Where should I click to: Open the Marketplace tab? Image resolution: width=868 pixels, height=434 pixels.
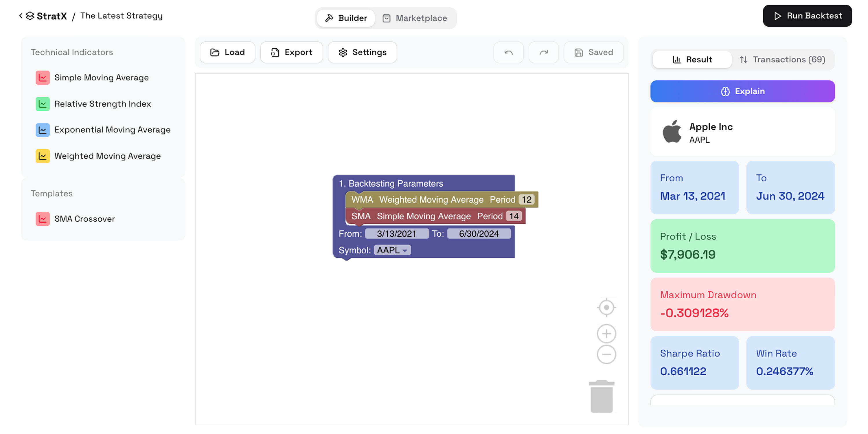coord(415,18)
